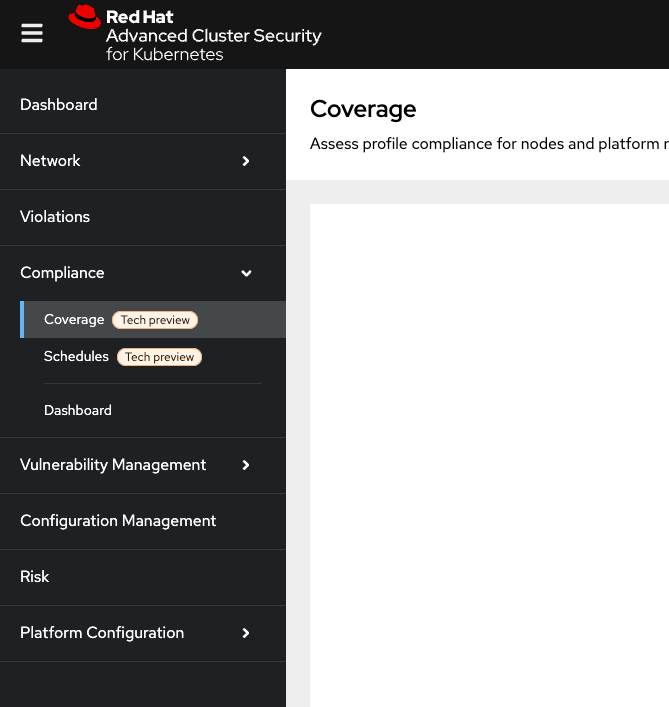Click the Red Hat logo

85,17
